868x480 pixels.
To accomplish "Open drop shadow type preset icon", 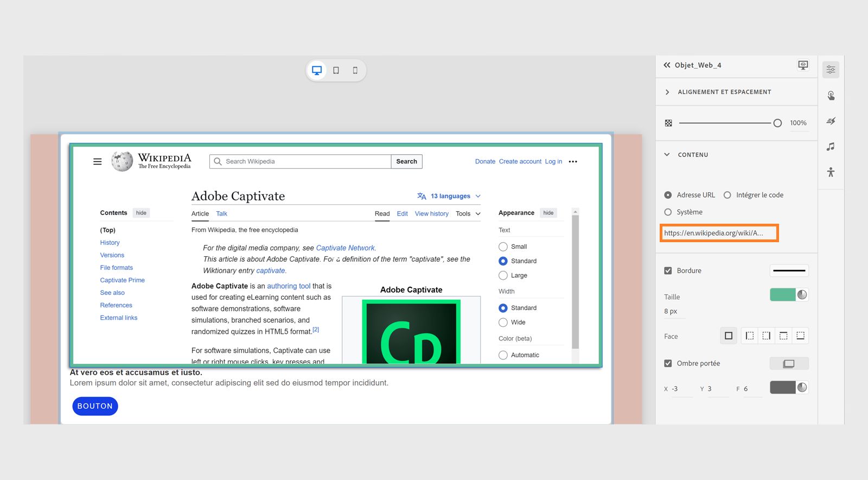I will [x=789, y=363].
